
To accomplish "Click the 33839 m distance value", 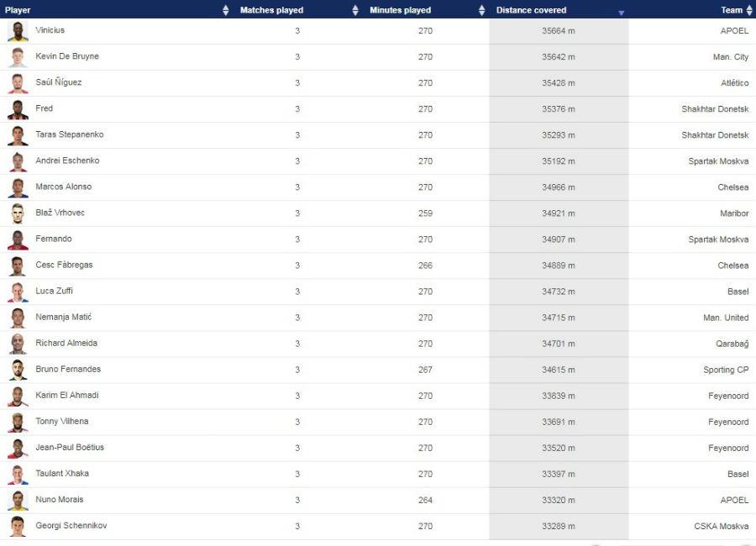I will 559,396.
